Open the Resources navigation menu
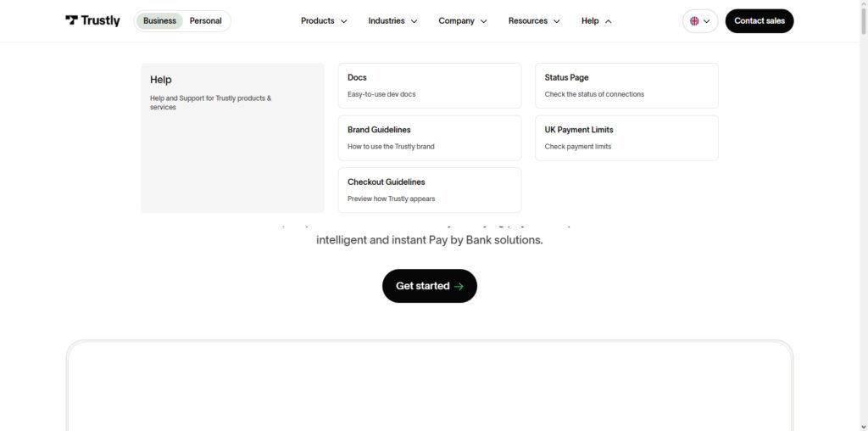868x431 pixels. tap(534, 21)
